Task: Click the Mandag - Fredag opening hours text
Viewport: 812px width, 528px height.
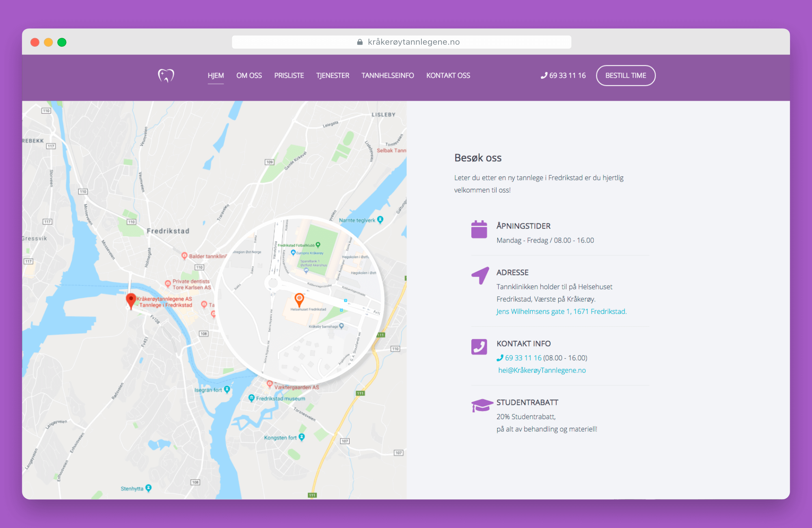Action: [545, 240]
